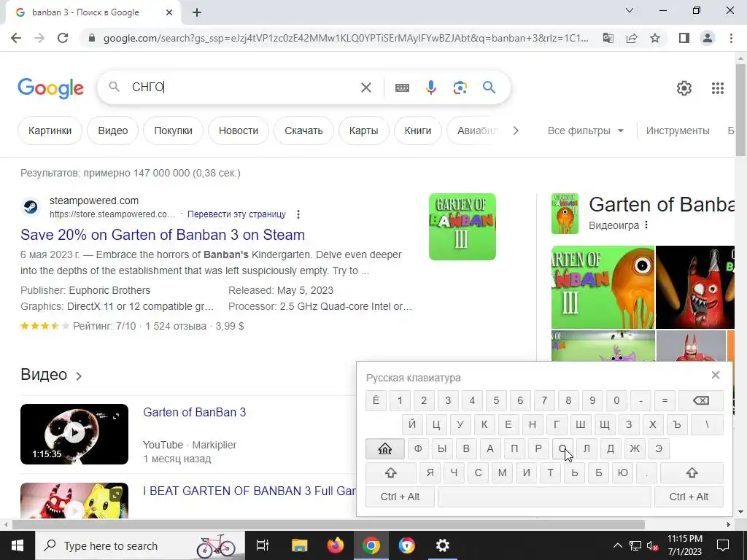
Task: Close the banban 3 tab
Action: [x=169, y=13]
